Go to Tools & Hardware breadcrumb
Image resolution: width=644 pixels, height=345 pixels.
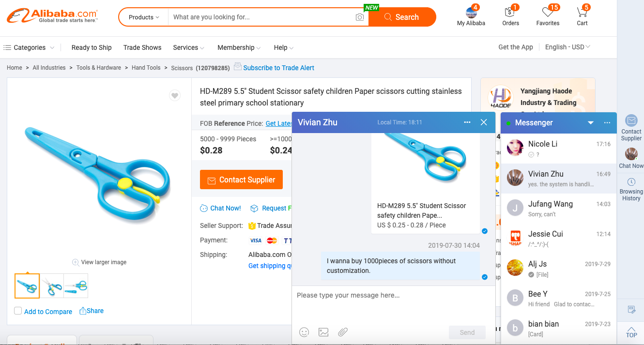coord(99,68)
